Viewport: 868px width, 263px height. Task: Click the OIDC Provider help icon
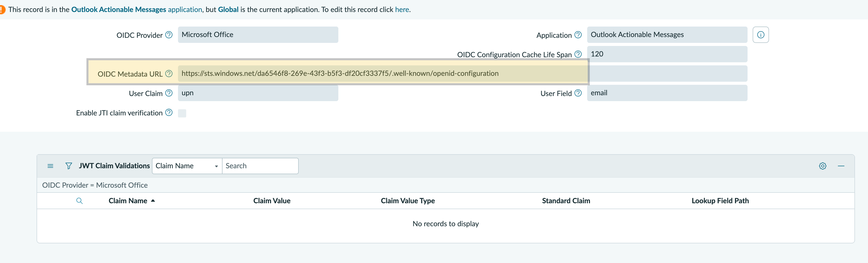[169, 35]
